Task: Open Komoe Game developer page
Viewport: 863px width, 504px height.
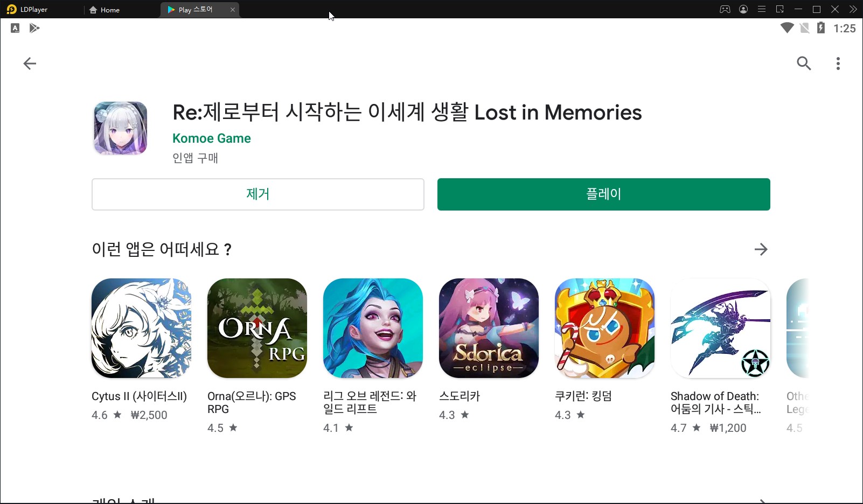Action: 212,138
